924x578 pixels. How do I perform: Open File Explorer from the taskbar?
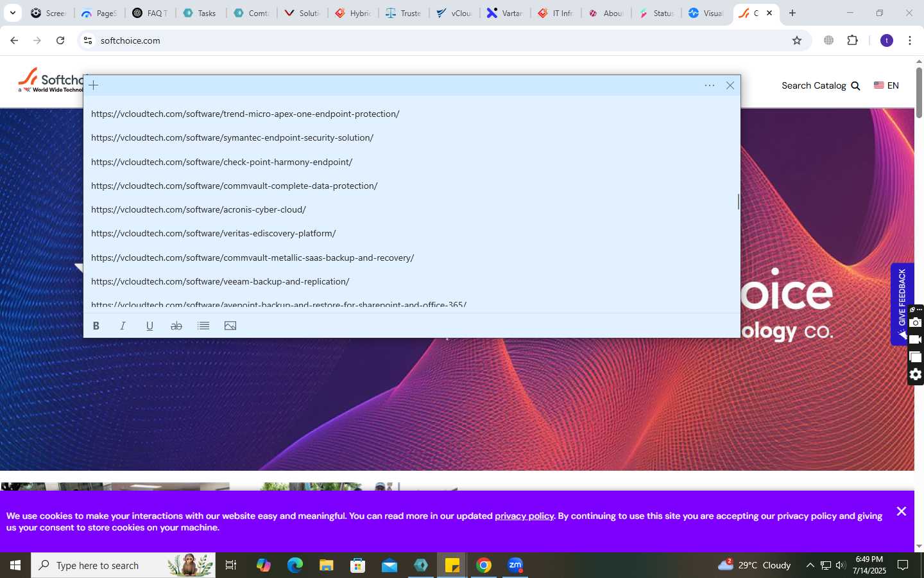(x=327, y=565)
